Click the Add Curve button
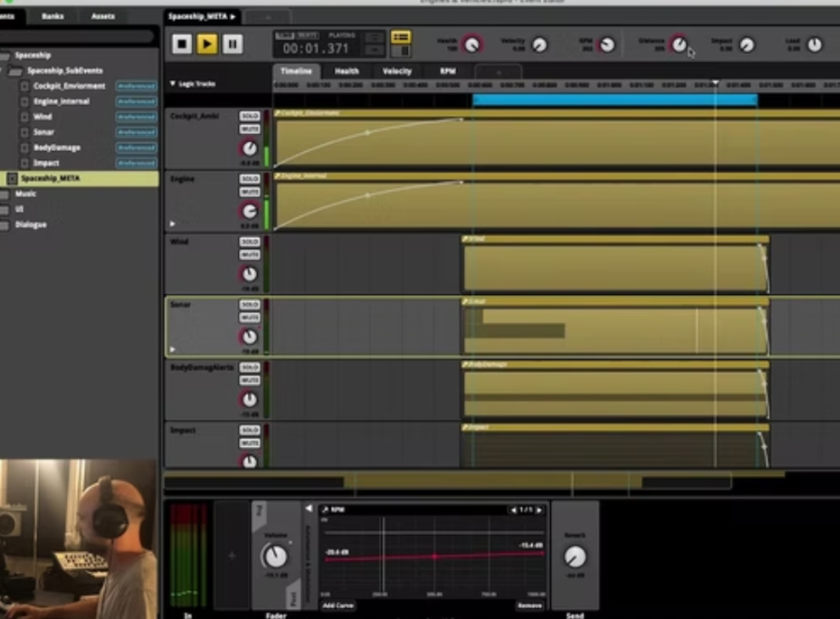The width and height of the screenshot is (840, 619). (338, 605)
